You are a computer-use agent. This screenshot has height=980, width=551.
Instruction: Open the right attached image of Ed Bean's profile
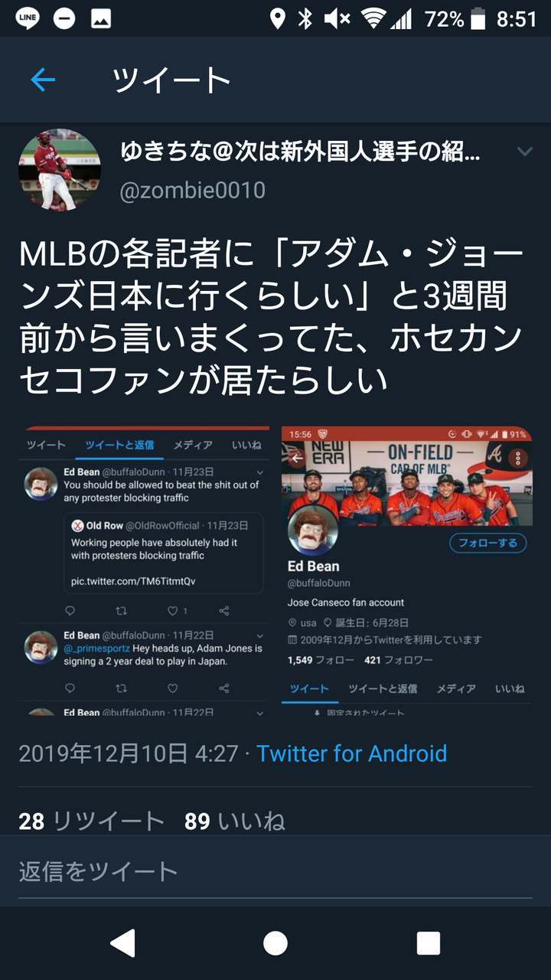(x=407, y=570)
